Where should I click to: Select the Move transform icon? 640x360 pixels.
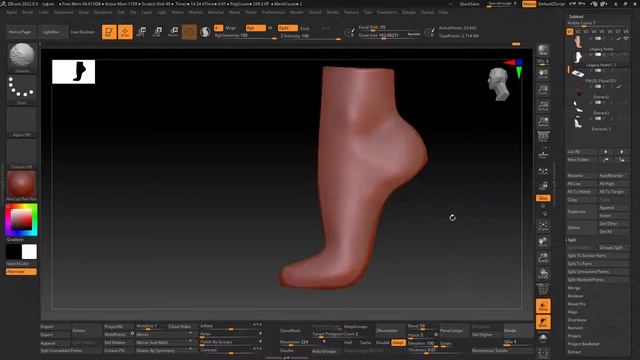pyautogui.click(x=142, y=32)
